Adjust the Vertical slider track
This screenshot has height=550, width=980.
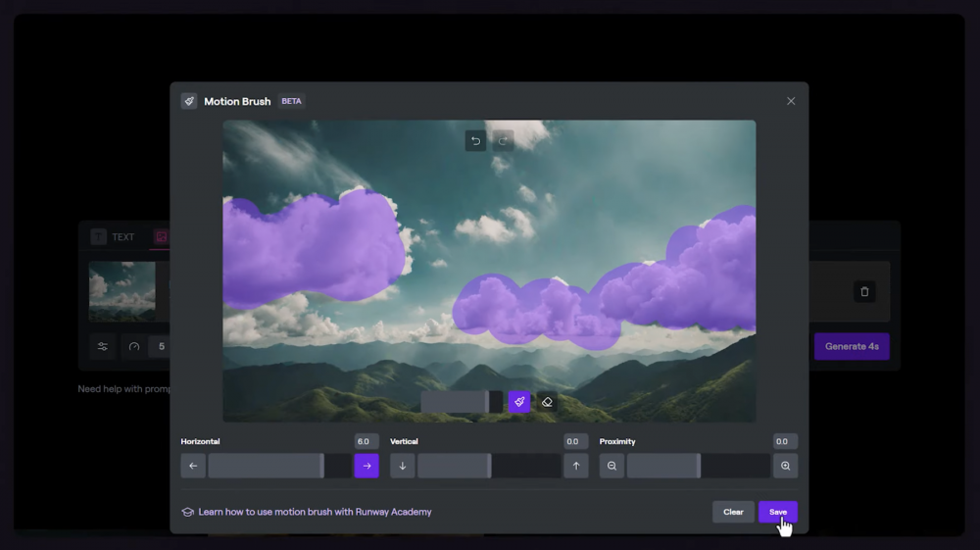489,466
